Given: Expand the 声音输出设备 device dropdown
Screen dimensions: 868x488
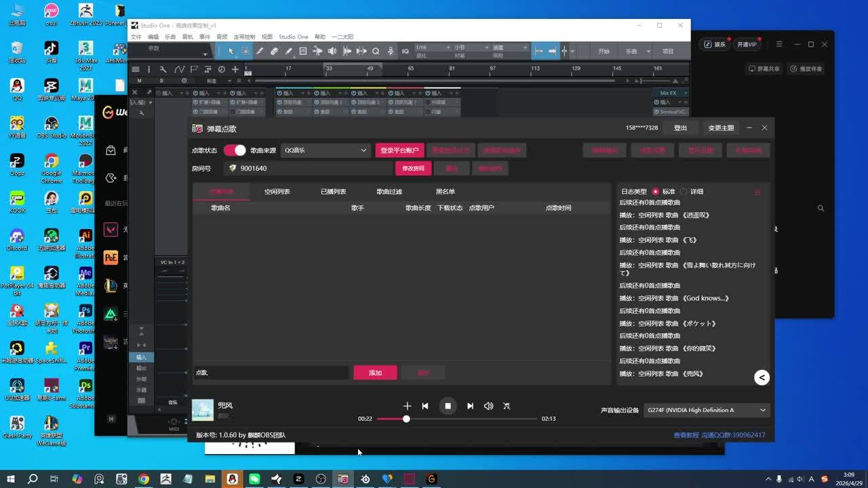Looking at the screenshot, I should click(x=707, y=410).
